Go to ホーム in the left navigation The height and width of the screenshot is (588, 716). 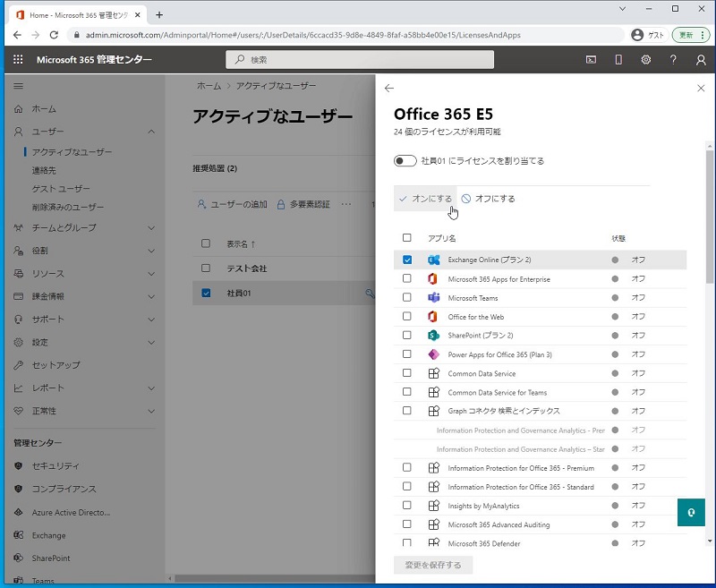point(44,108)
